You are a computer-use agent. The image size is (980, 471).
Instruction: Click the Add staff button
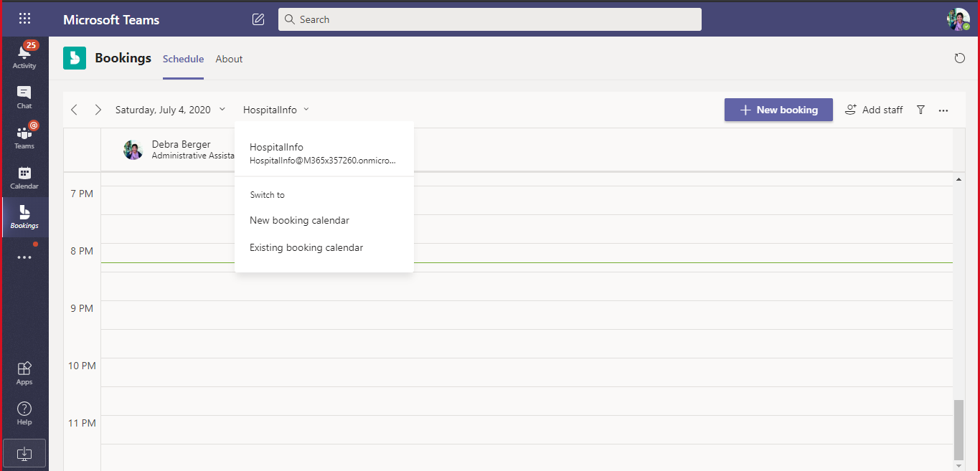[874, 110]
